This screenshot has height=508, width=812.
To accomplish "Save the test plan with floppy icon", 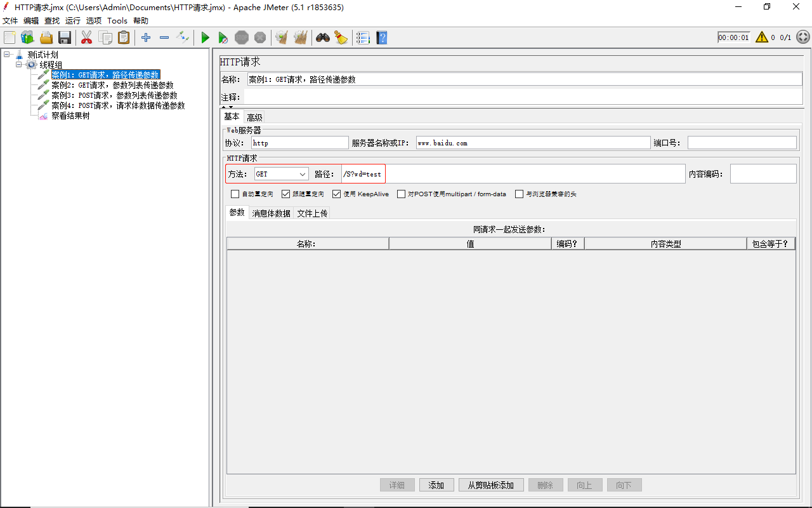I will (65, 38).
